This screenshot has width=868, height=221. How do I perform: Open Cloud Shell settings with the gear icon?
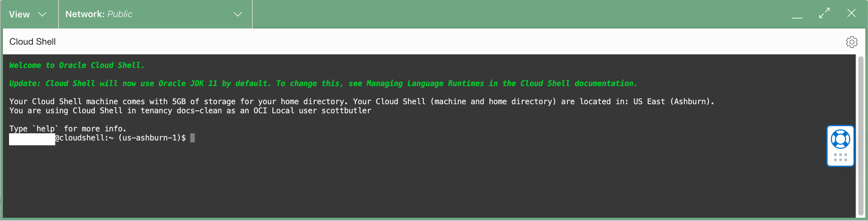pos(852,42)
